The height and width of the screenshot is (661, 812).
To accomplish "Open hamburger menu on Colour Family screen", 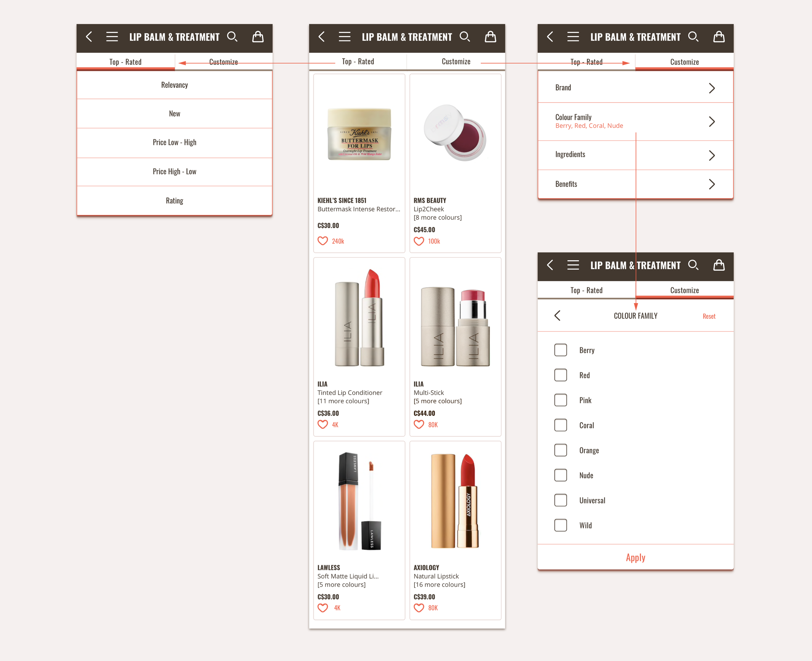I will tap(573, 265).
